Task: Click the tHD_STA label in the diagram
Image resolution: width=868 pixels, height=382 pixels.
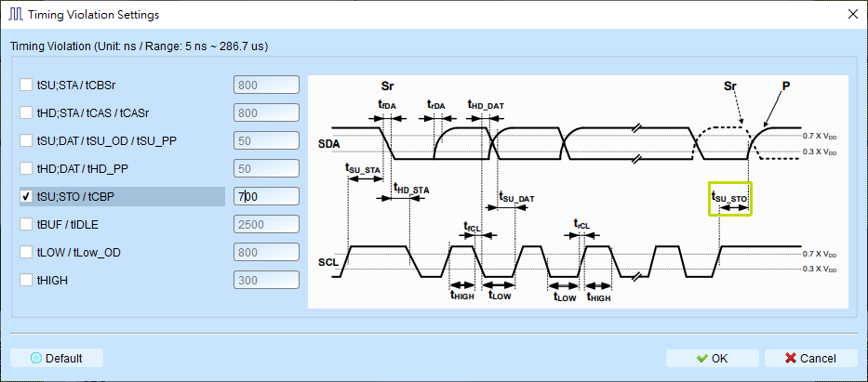Action: (411, 189)
